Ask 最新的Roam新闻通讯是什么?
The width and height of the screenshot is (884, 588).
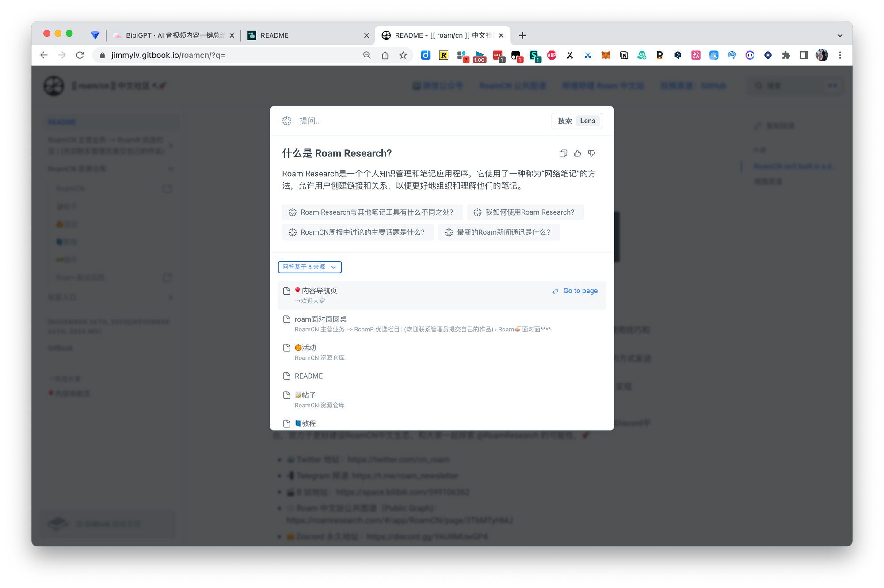499,232
